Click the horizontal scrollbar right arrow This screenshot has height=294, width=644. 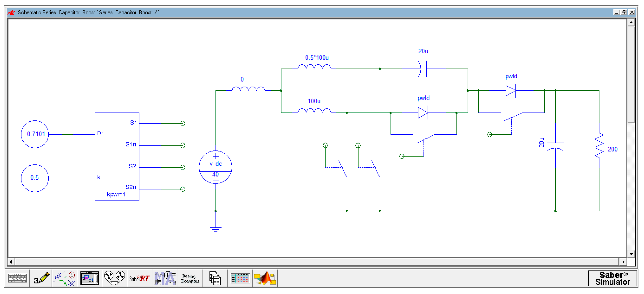623,262
